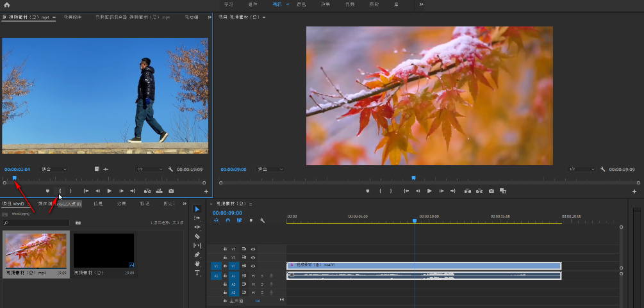
Task: Open Source monitor zoom level dropdown
Action: tap(53, 169)
